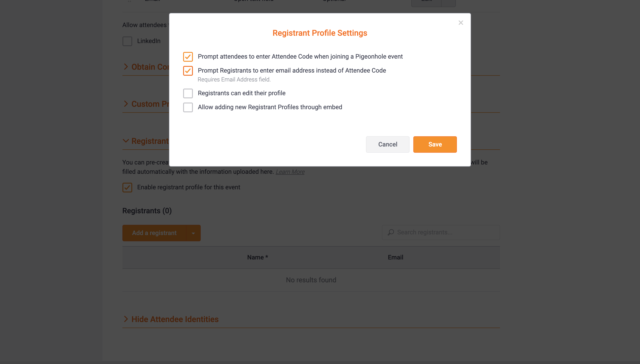Toggle the LinkedIn checkbox
The image size is (640, 364).
127,41
